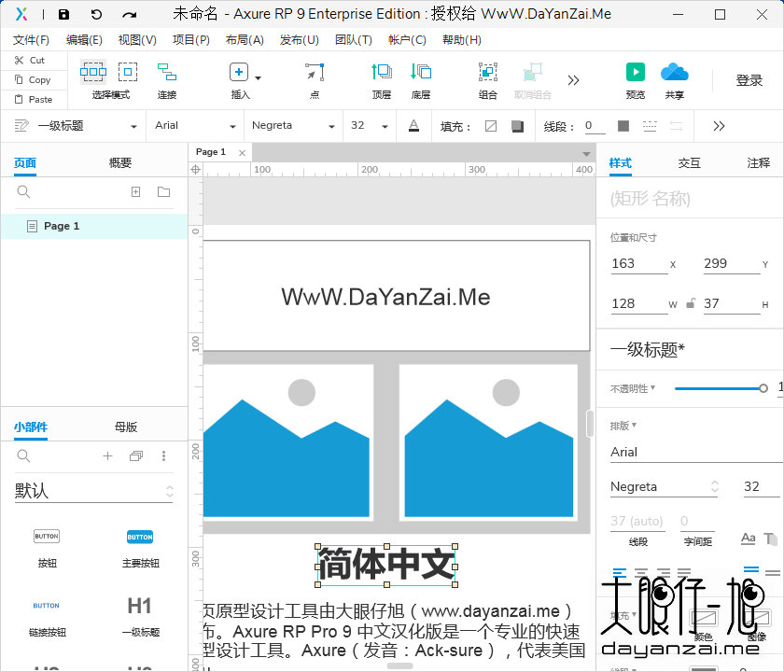Open the 视图(V) menu
784x672 pixels.
tap(137, 39)
